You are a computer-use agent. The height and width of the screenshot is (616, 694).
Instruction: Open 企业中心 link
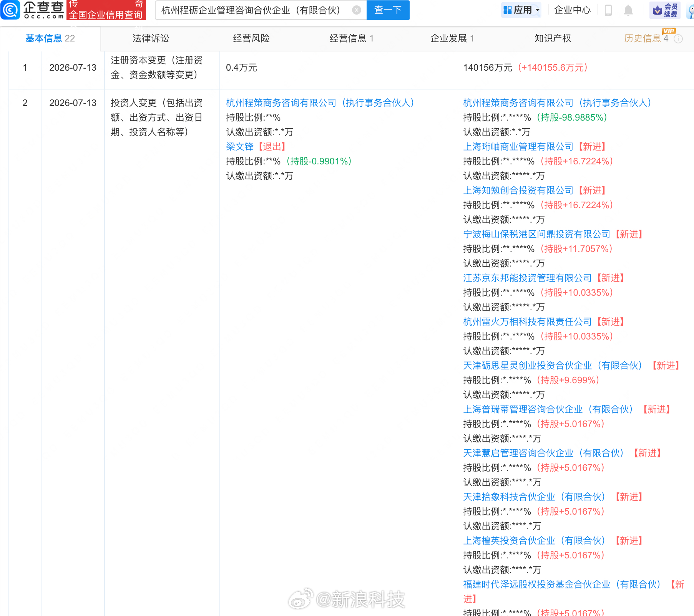pyautogui.click(x=572, y=10)
